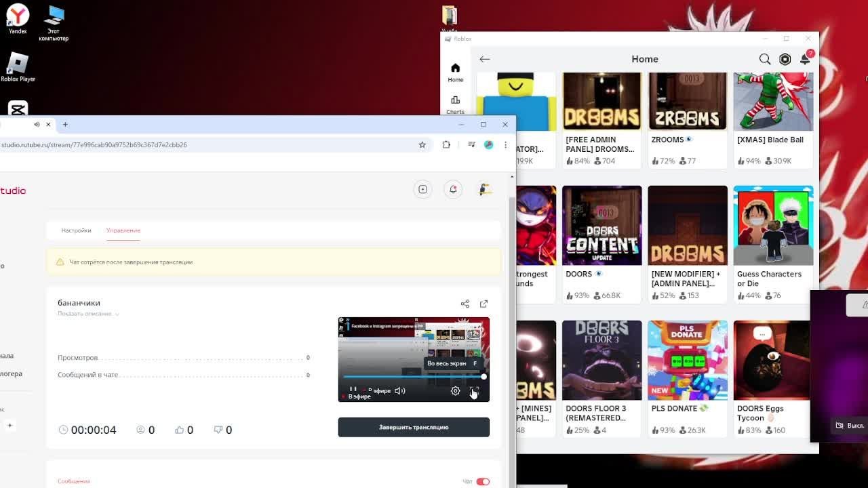Open the browser three-dot menu
The height and width of the screenshot is (488, 868).
click(x=505, y=144)
